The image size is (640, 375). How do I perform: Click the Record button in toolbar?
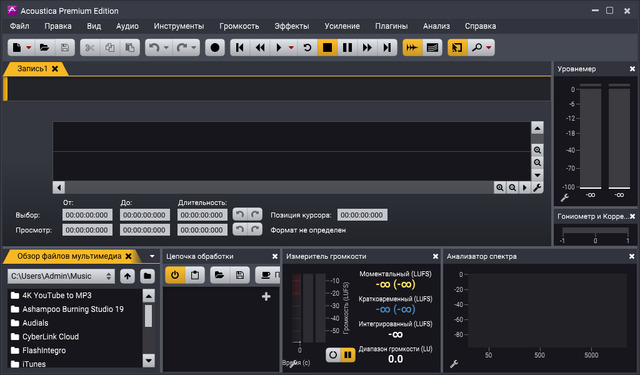(215, 48)
